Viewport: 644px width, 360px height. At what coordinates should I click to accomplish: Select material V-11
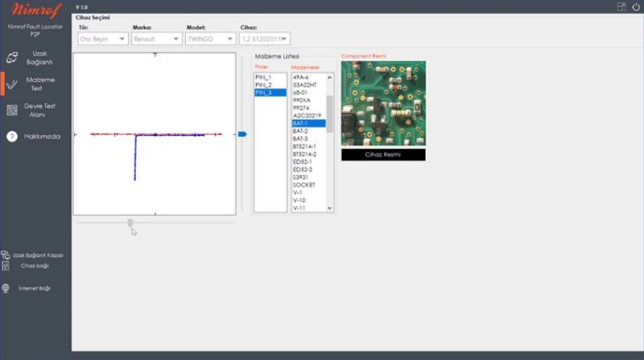pos(309,208)
